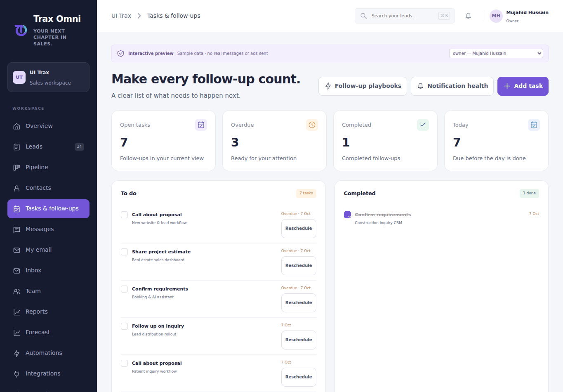Go to Reports in sidebar
Screen dimensions: 563x392
tap(48, 312)
